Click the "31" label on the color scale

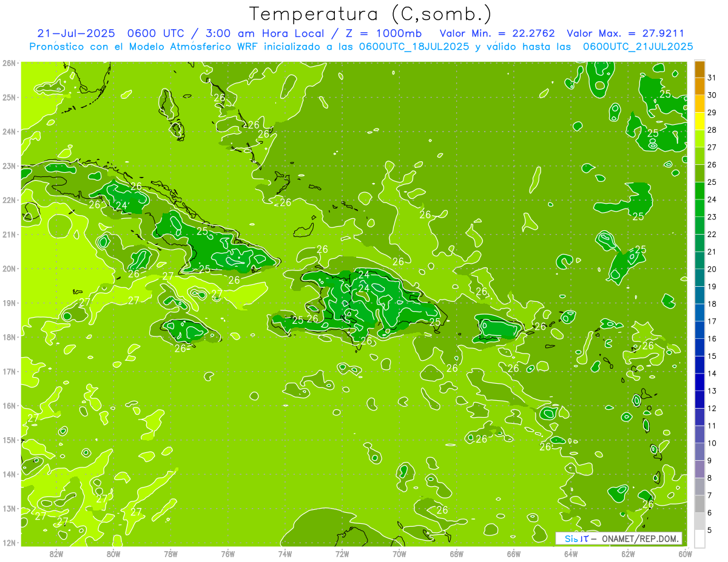(x=712, y=78)
